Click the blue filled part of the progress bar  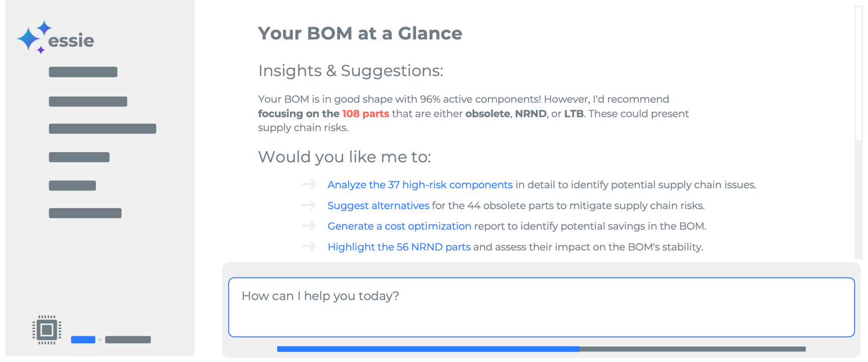[428, 349]
